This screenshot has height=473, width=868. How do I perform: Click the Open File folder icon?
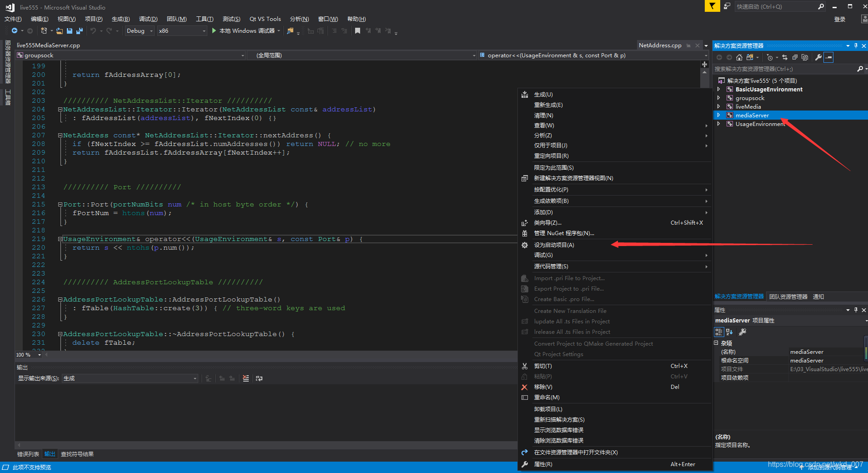click(60, 30)
